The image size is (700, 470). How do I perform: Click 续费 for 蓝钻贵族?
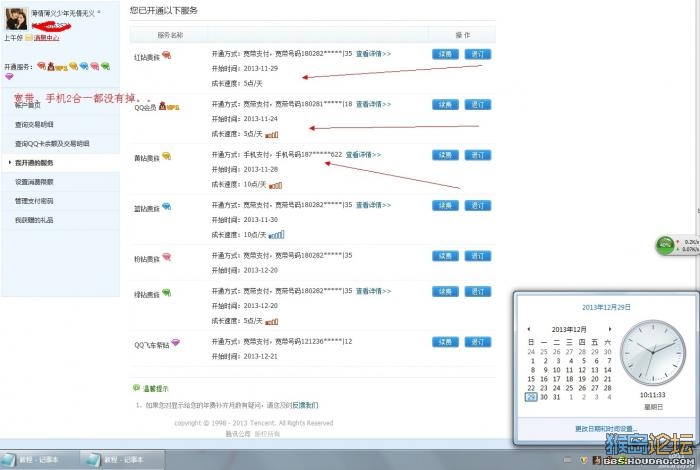point(445,205)
